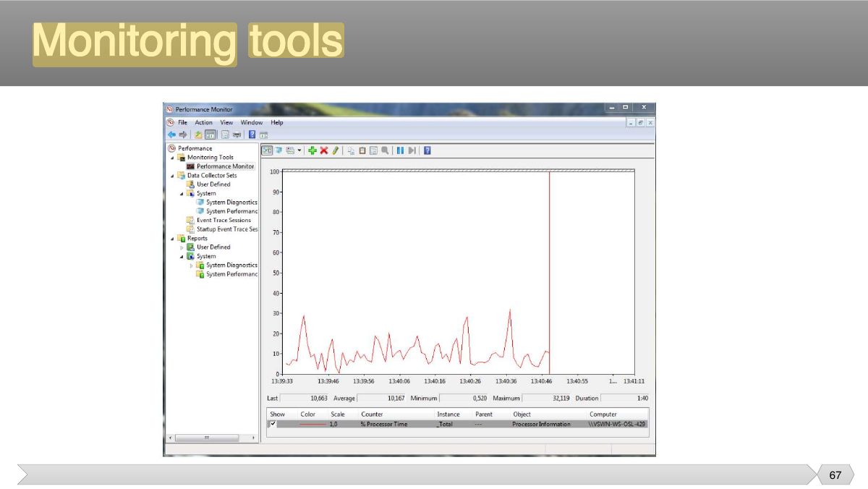This screenshot has width=868, height=489.
Task: Open the Window menu
Action: [x=252, y=122]
